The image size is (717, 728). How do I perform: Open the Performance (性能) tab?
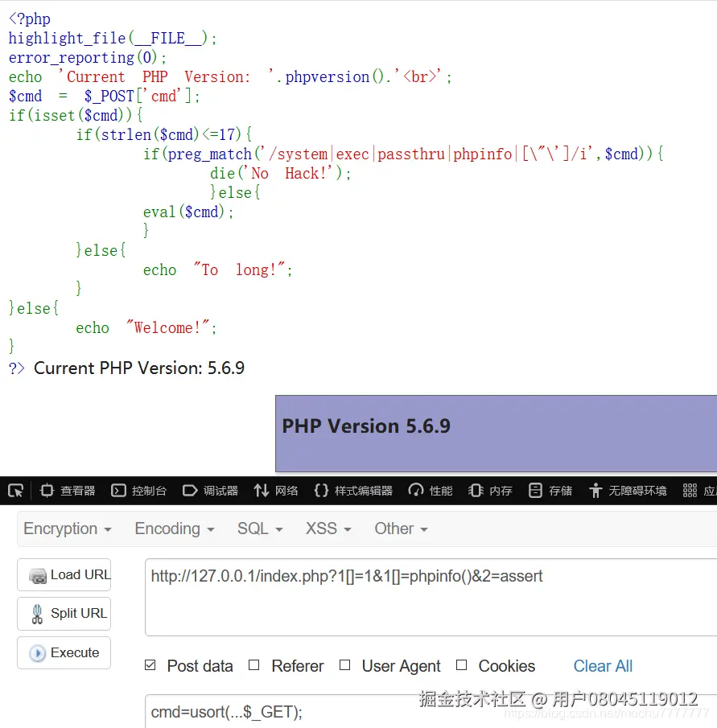coord(430,491)
